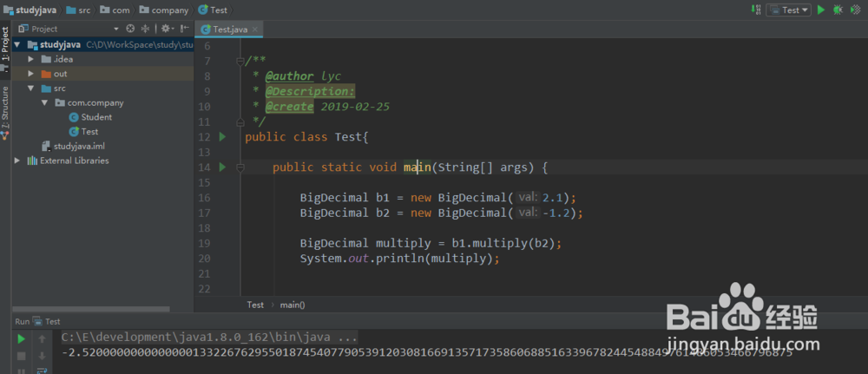Expand the out folder arrow
This screenshot has height=374, width=868.
pyautogui.click(x=31, y=74)
